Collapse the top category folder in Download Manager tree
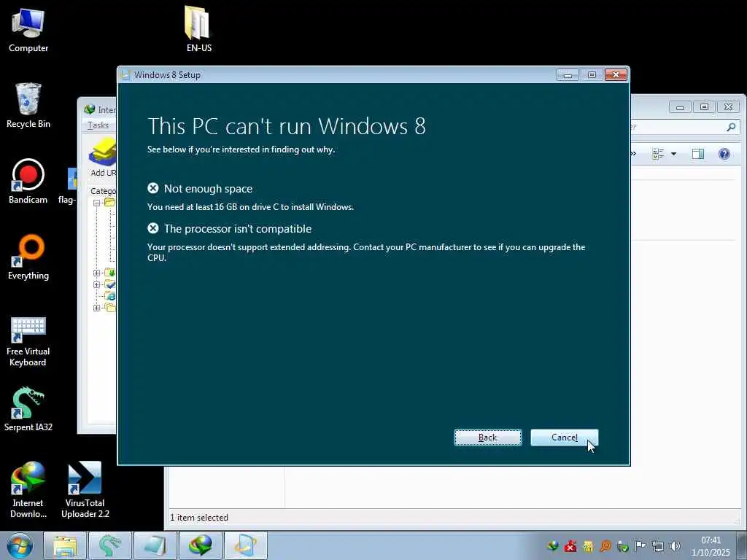 click(x=97, y=203)
